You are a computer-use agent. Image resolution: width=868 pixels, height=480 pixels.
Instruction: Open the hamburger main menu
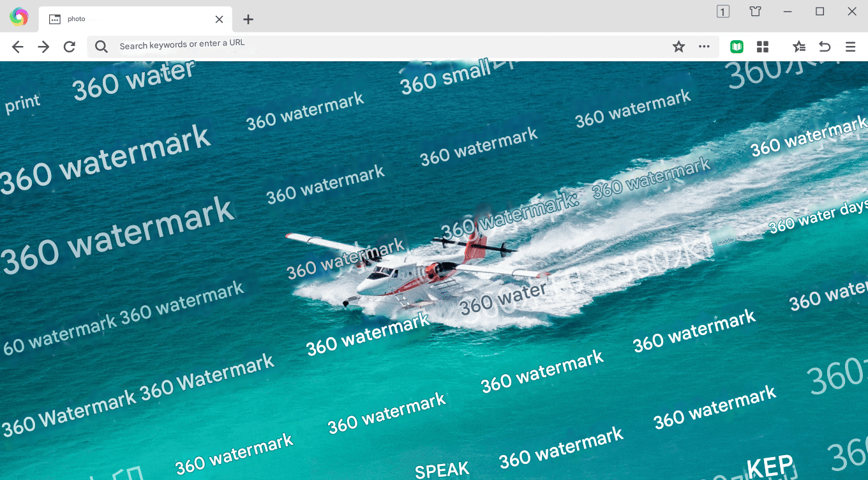tap(850, 47)
